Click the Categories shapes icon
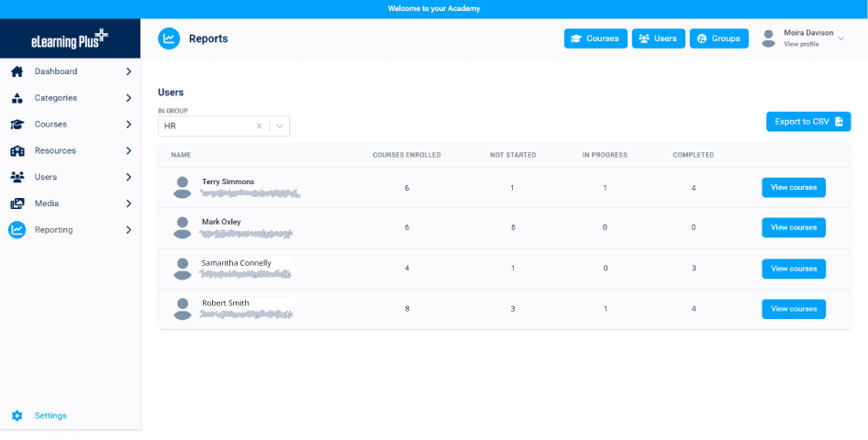 (x=17, y=98)
